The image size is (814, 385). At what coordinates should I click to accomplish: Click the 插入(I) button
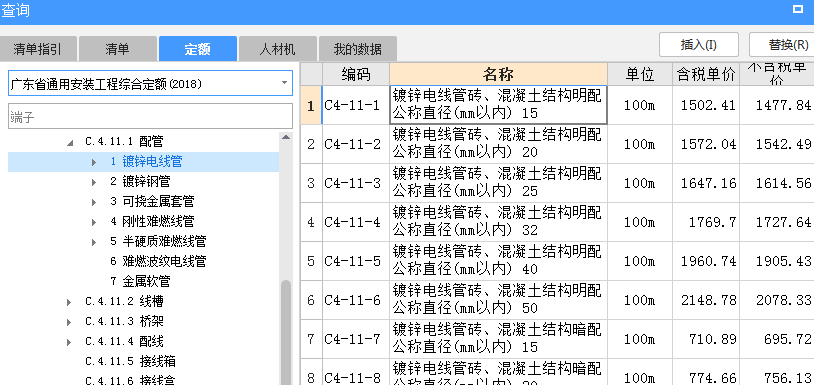[x=699, y=45]
